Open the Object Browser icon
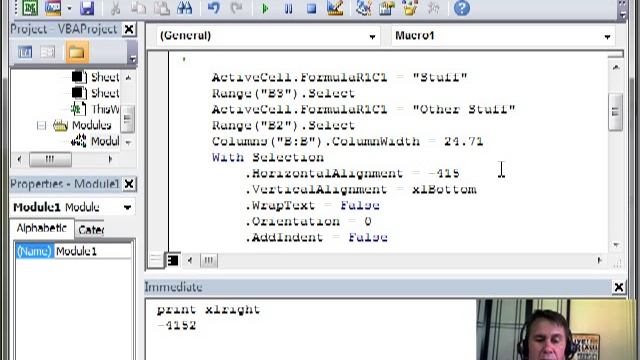 pos(410,8)
